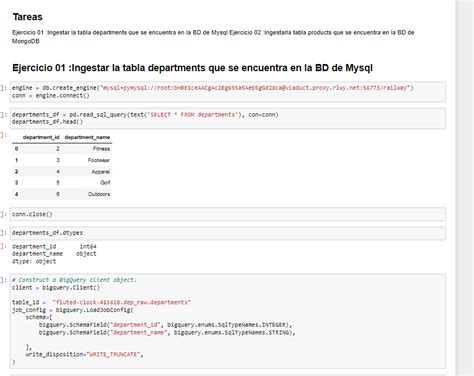This screenshot has height=376, width=474.
Task: Select the Fitness table cell
Action: coord(101,149)
